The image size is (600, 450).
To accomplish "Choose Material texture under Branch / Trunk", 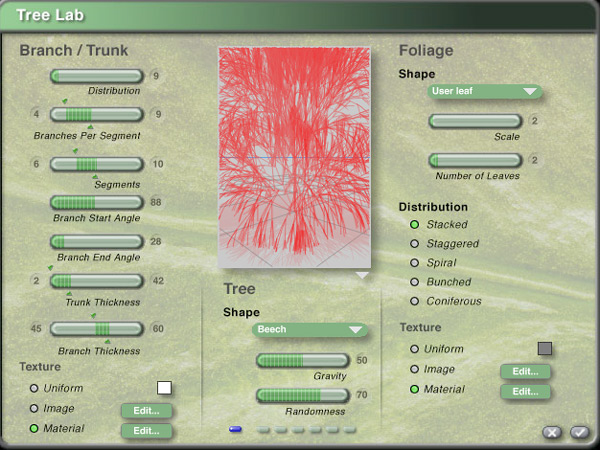I will 34,429.
